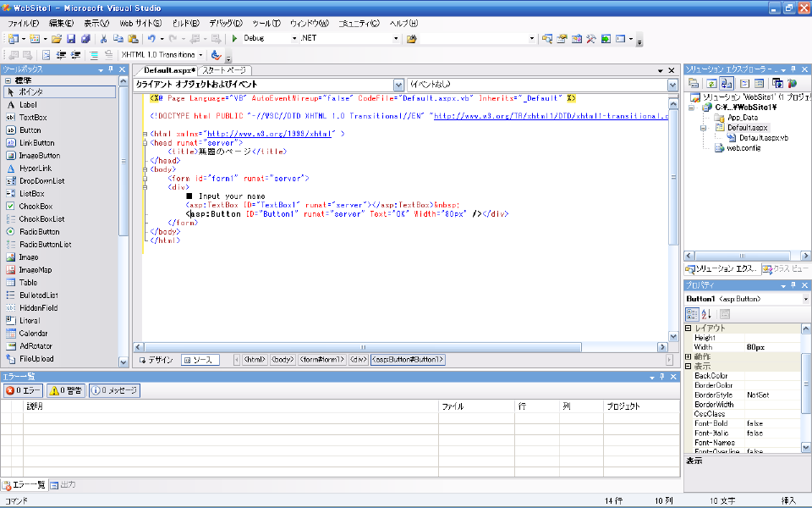Viewport: 812px width, 508px height.
Task: Click the Undo arrow icon
Action: [151, 38]
